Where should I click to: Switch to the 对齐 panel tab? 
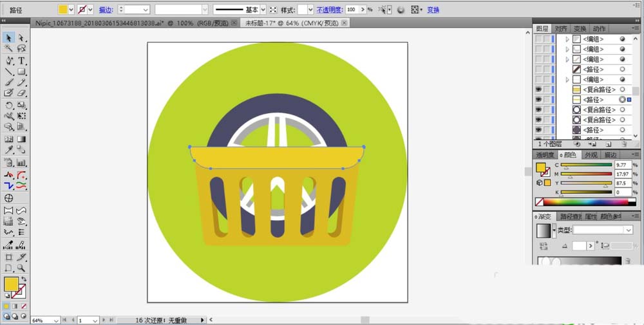(x=561, y=29)
